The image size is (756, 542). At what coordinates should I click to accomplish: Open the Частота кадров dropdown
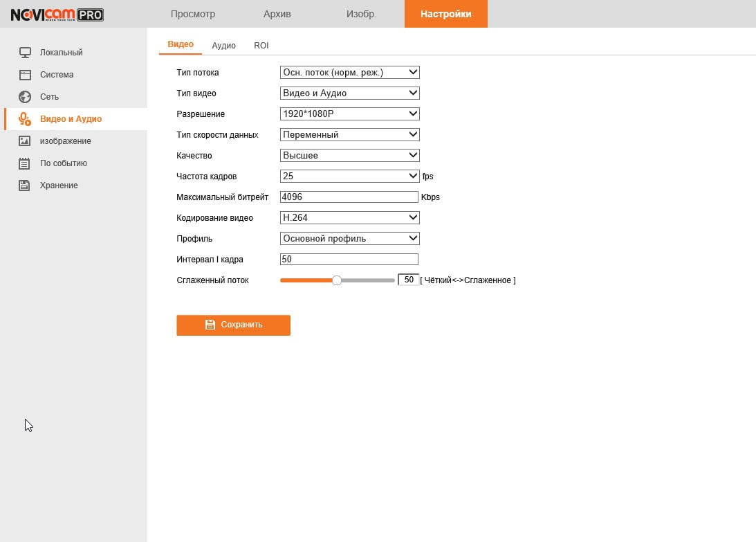click(349, 176)
